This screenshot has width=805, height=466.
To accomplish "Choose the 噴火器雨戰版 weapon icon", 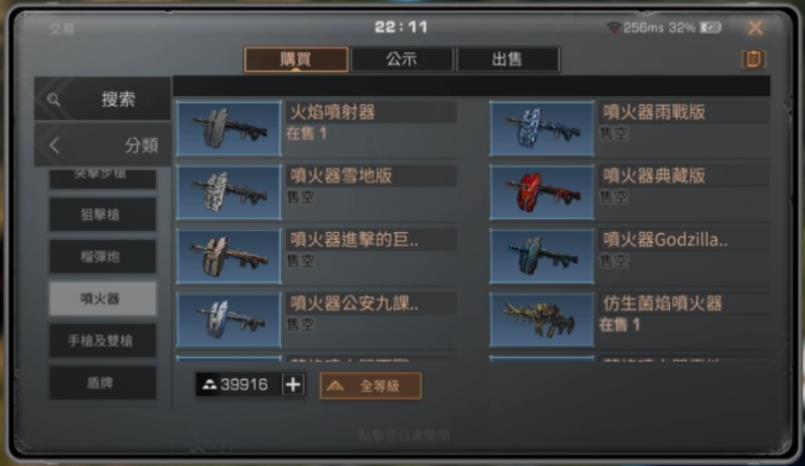I will click(x=542, y=128).
